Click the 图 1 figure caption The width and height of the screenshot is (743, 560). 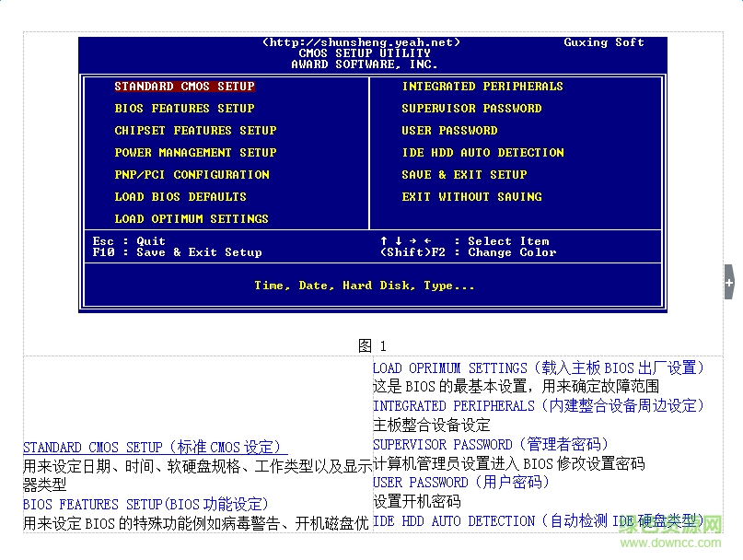(372, 345)
